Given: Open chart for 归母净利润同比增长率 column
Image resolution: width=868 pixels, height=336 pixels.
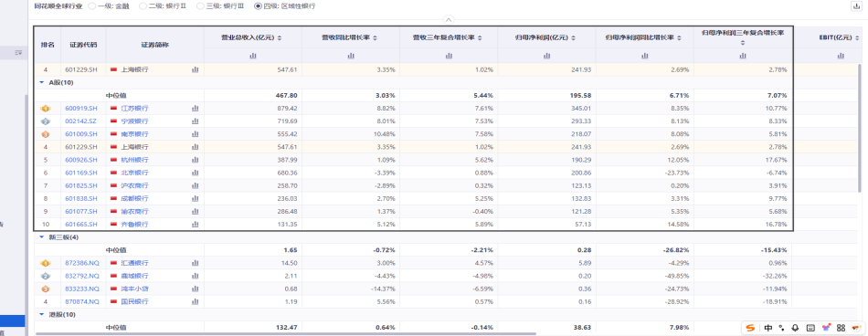Looking at the screenshot, I should coord(644,56).
